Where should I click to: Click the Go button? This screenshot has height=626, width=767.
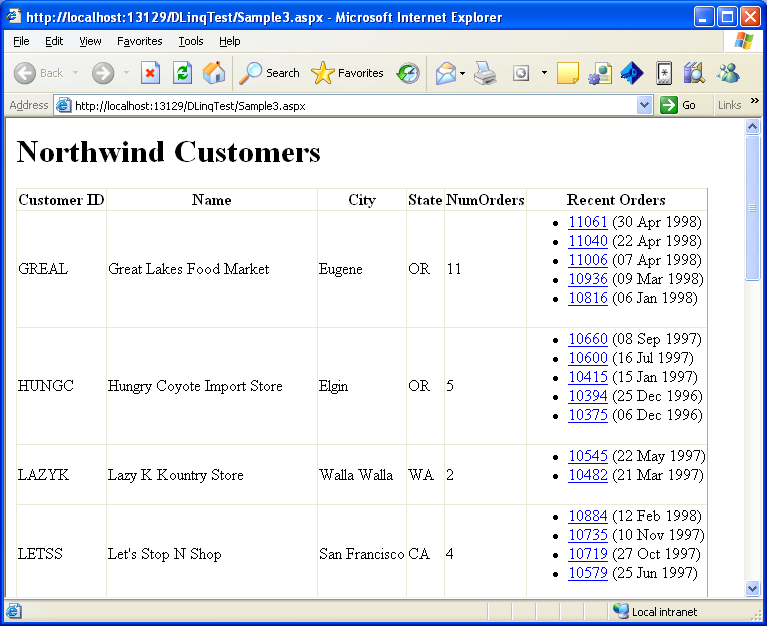(x=678, y=105)
